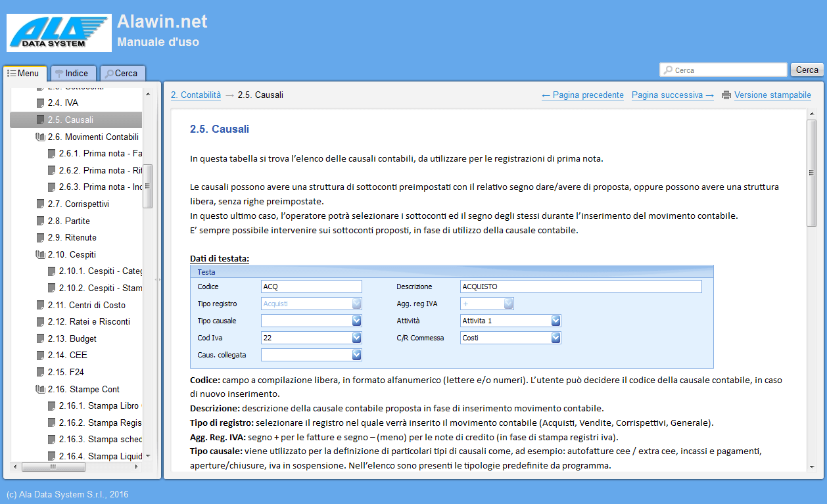Click the page icon beside 2.9. Ritenute
This screenshot has width=827, height=504.
pyautogui.click(x=41, y=237)
